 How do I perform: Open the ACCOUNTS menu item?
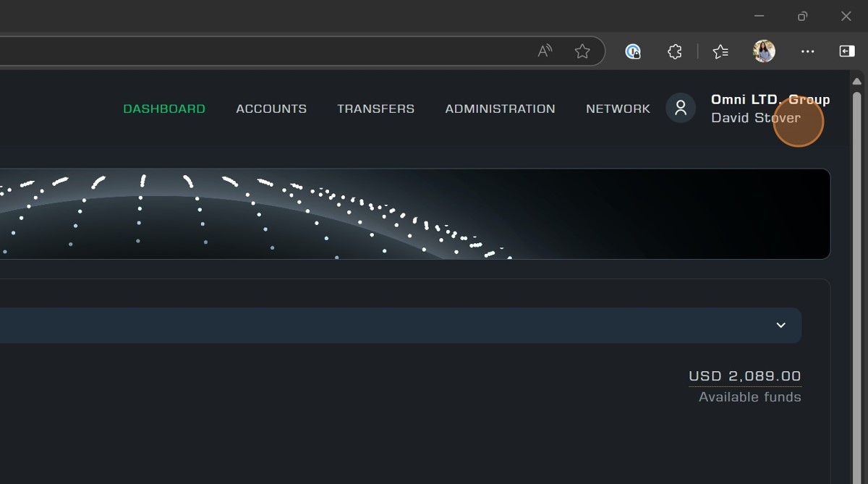pos(271,109)
